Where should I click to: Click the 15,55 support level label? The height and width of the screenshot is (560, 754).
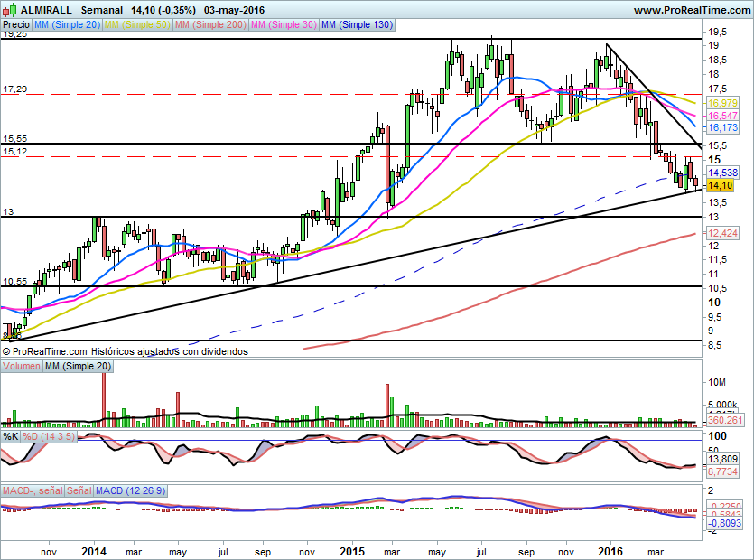pos(15,139)
